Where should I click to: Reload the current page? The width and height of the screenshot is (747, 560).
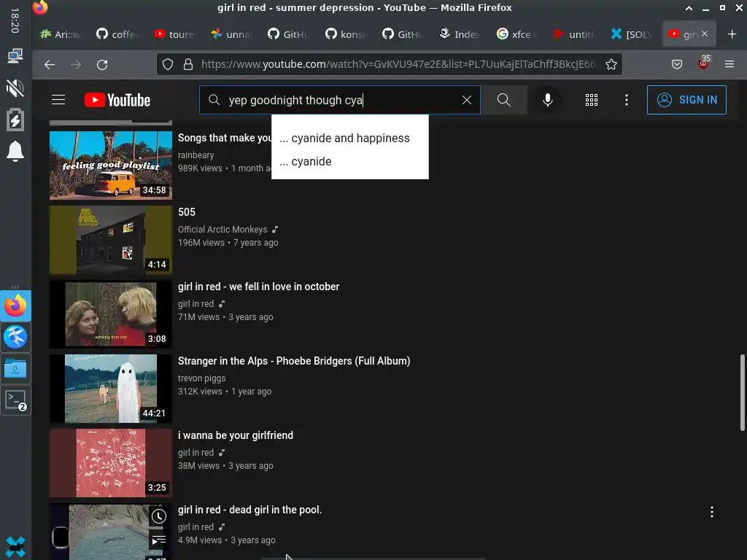[102, 64]
